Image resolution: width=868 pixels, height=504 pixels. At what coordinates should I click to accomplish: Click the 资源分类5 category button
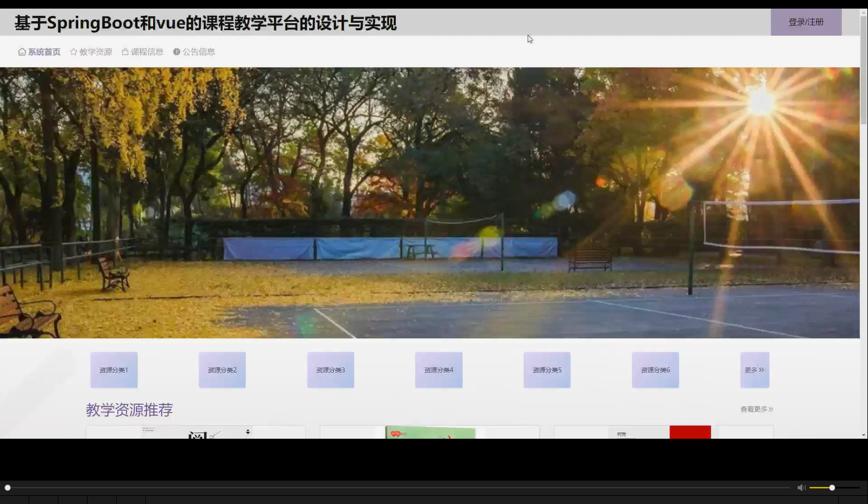click(x=546, y=369)
